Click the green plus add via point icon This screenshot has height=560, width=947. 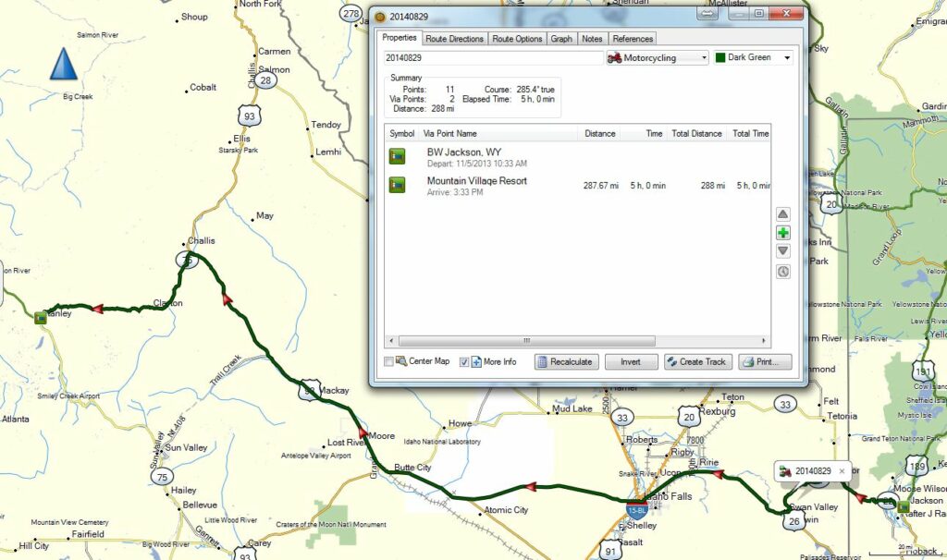pos(783,233)
